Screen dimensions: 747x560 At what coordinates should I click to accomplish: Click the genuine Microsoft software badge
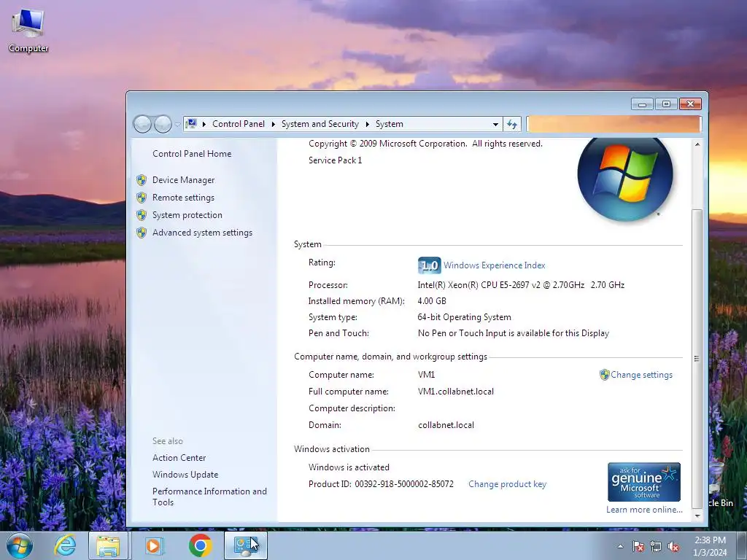[644, 482]
